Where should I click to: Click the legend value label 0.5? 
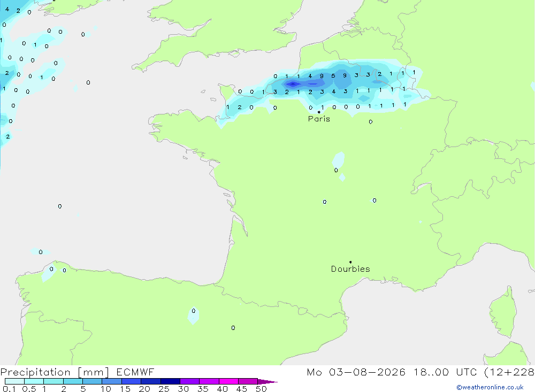(29, 389)
